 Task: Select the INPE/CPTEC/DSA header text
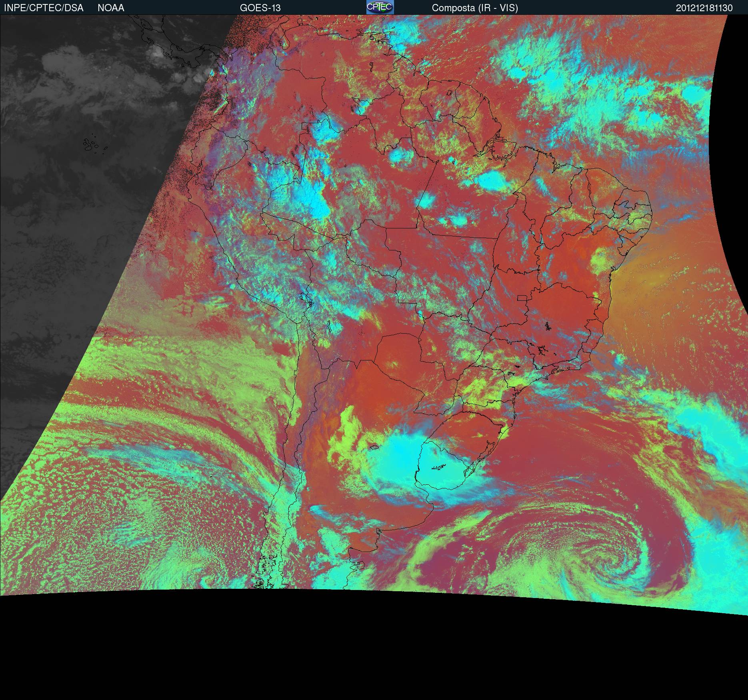tap(44, 8)
